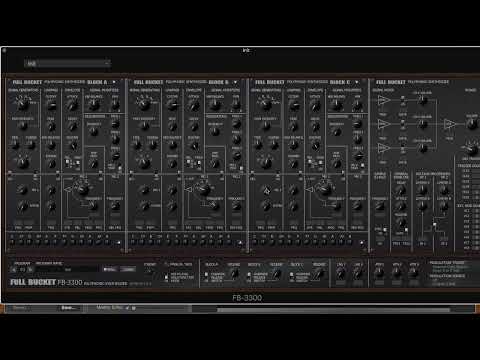Flip the left envelope switch in Block B

pyautogui.click(x=189, y=163)
